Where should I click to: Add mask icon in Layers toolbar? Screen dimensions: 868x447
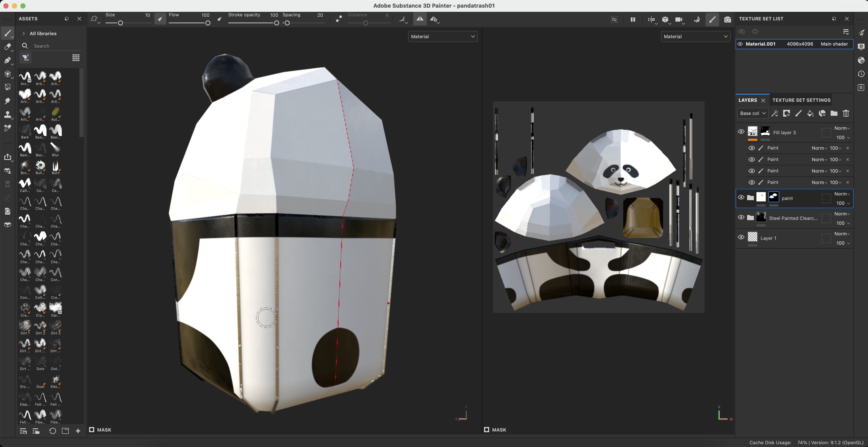787,113
